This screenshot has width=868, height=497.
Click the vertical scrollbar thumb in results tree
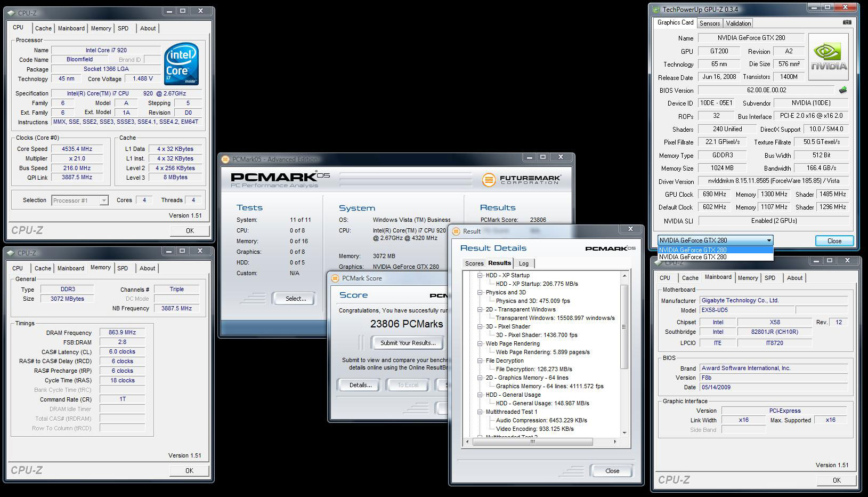click(x=624, y=326)
